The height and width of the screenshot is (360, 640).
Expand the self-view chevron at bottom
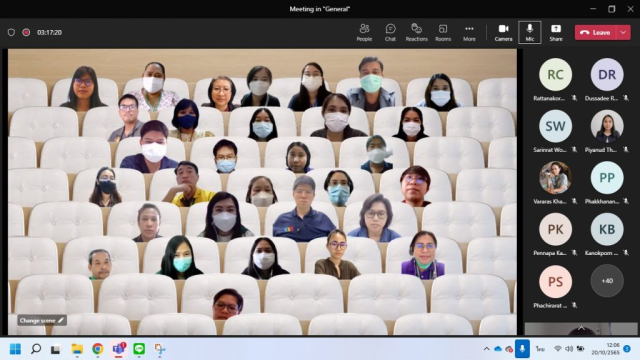click(581, 328)
